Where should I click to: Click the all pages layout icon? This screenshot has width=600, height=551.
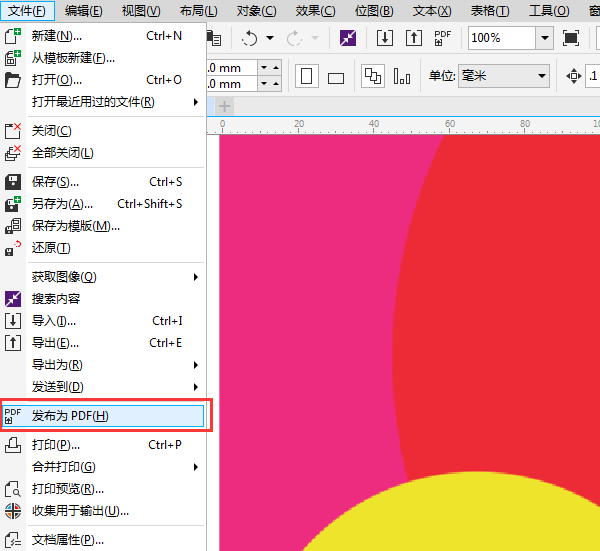[x=373, y=77]
